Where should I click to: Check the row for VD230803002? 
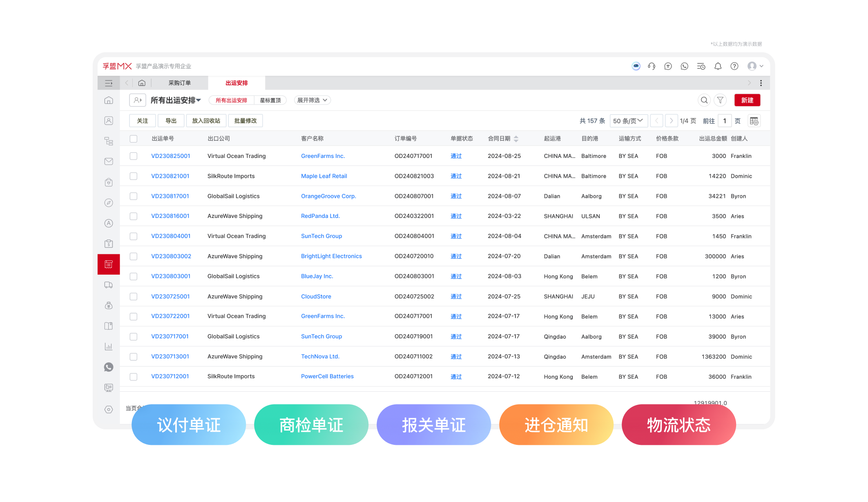(x=134, y=256)
